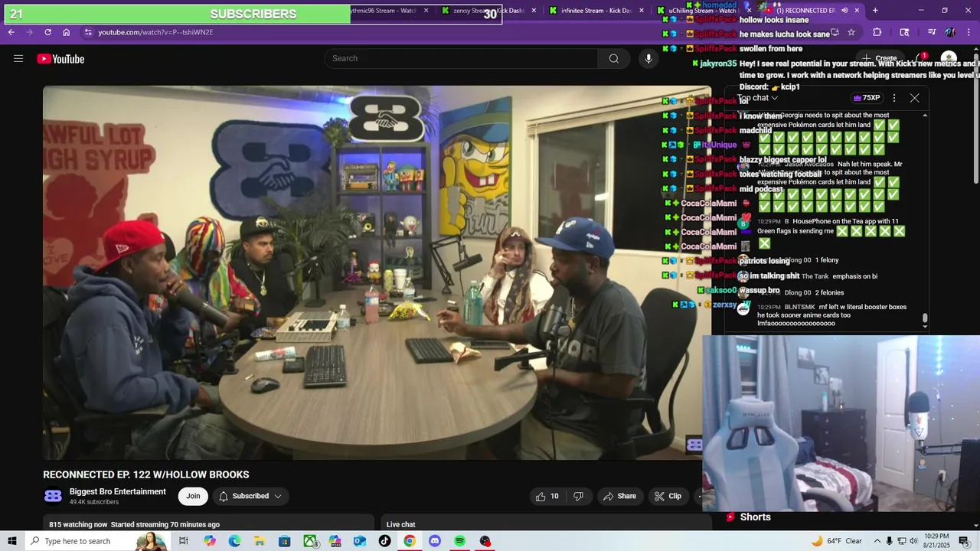Viewport: 980px width, 551px height.
Task: Open Biggest Bro Entertainment channel avatar
Action: tap(53, 496)
